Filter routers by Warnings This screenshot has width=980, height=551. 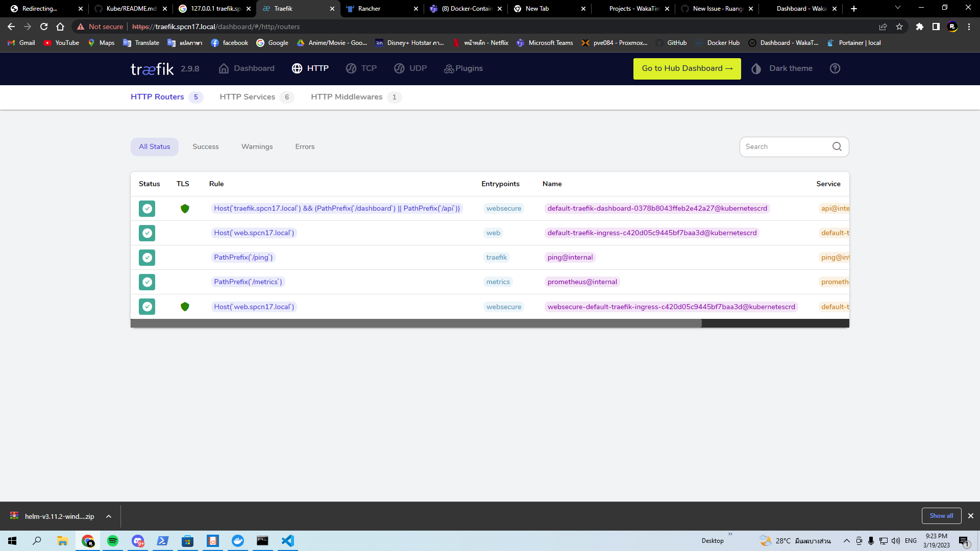pos(257,147)
